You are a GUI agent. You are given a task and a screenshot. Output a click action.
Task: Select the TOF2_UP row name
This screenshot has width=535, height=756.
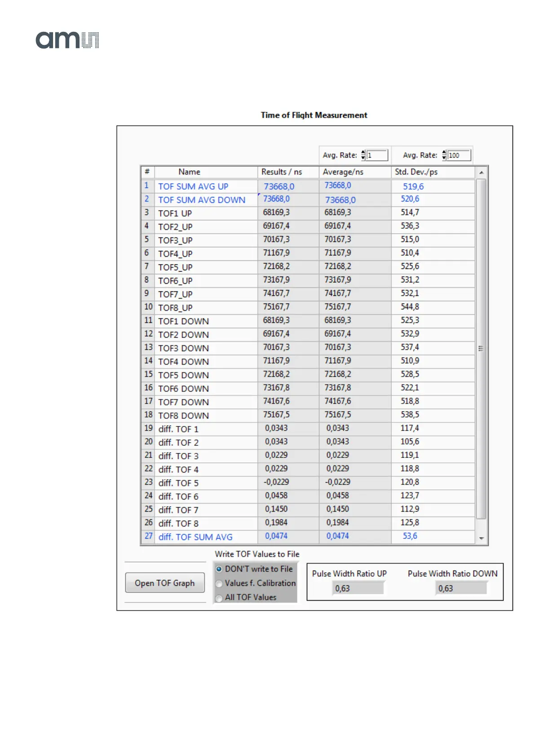click(x=175, y=227)
